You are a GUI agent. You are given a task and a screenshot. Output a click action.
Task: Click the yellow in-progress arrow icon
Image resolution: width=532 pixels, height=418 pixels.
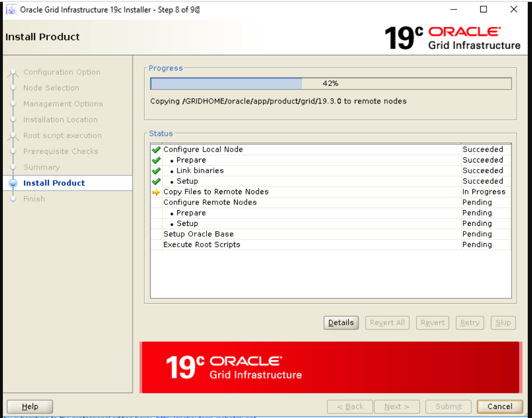pyautogui.click(x=156, y=192)
